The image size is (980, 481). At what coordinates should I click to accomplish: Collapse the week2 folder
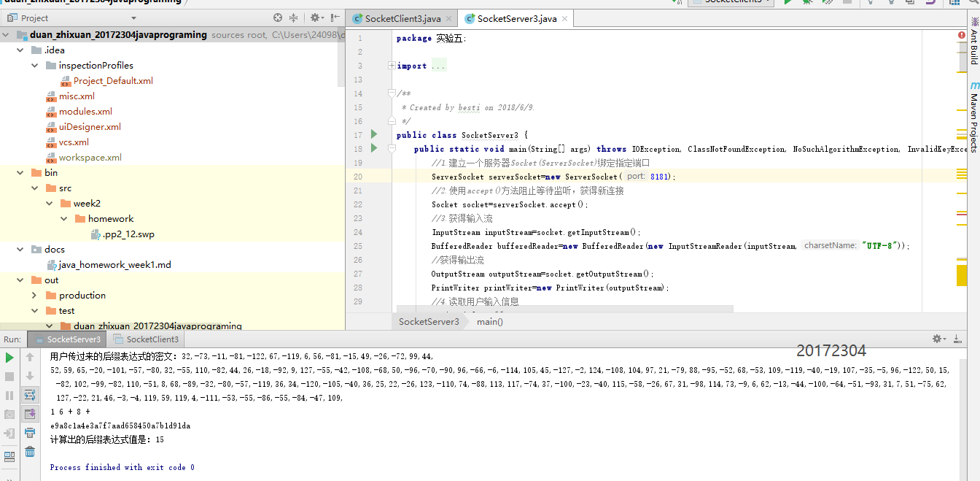click(x=49, y=204)
